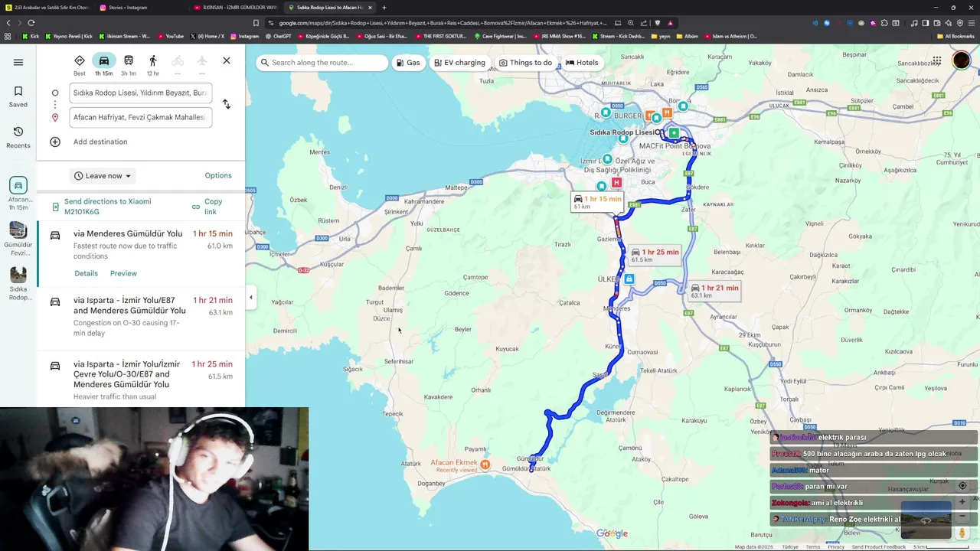980x551 pixels.
Task: Click the 1 hr 21 min map route label
Action: coord(714,291)
